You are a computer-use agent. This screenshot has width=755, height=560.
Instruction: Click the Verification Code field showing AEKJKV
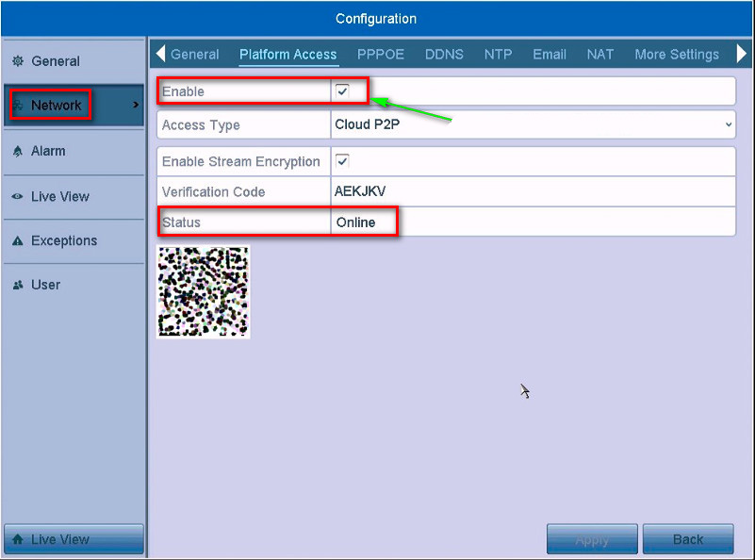[533, 191]
